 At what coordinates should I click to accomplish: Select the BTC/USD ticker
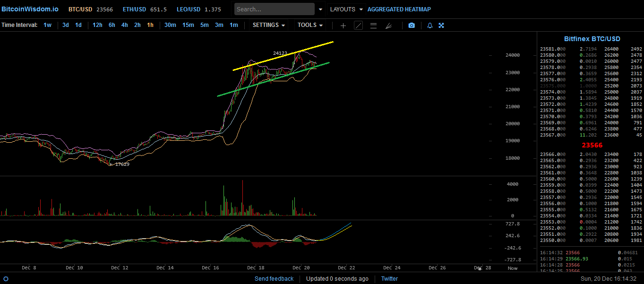click(x=91, y=9)
